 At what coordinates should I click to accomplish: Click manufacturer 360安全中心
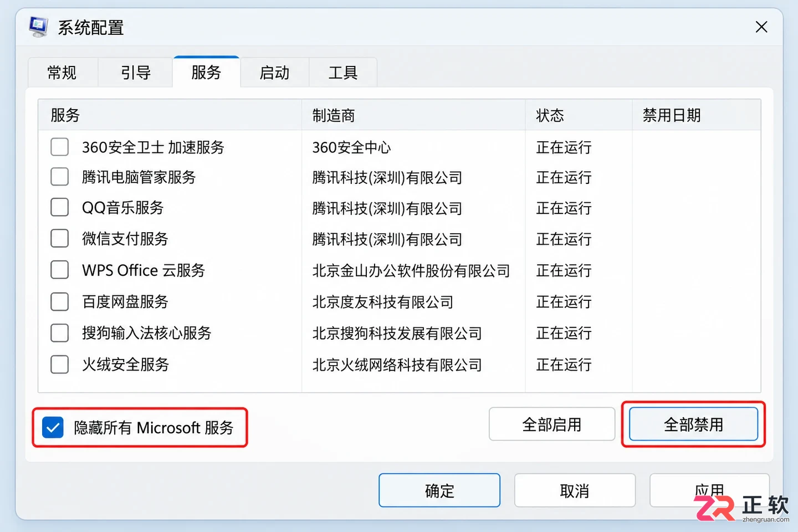[351, 147]
